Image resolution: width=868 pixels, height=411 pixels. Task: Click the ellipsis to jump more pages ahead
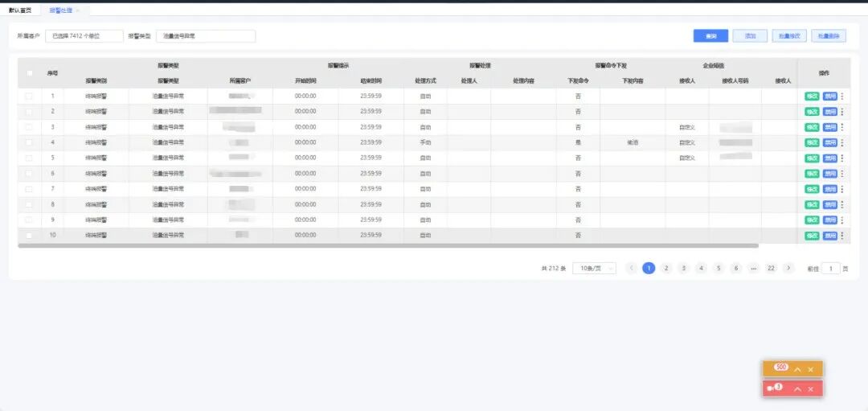[753, 268]
